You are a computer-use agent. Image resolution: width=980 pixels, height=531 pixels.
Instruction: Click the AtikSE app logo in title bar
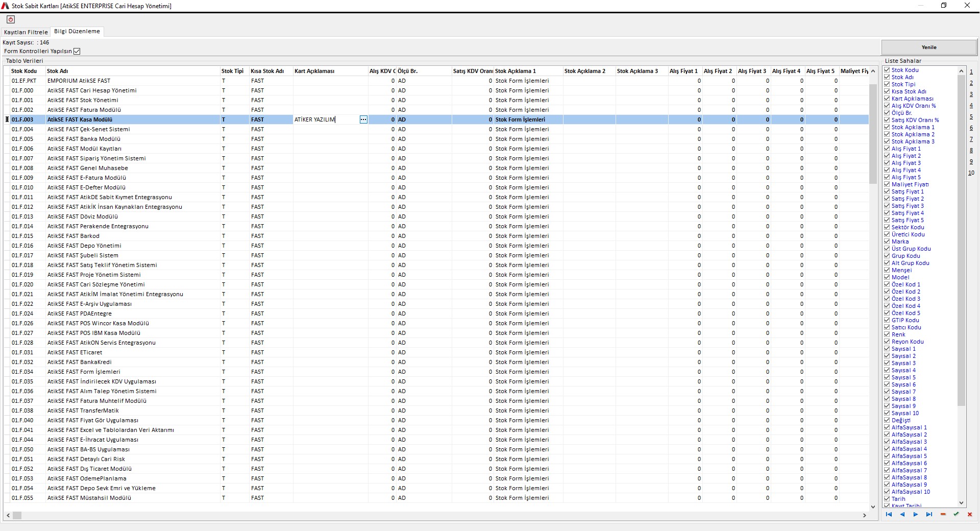click(5, 6)
